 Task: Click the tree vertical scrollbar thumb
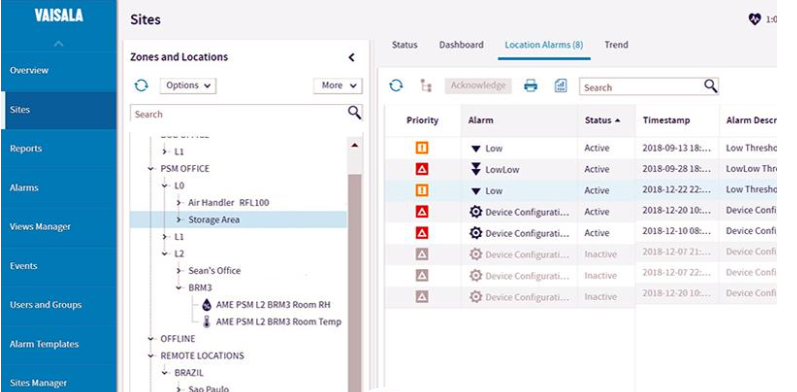click(355, 282)
